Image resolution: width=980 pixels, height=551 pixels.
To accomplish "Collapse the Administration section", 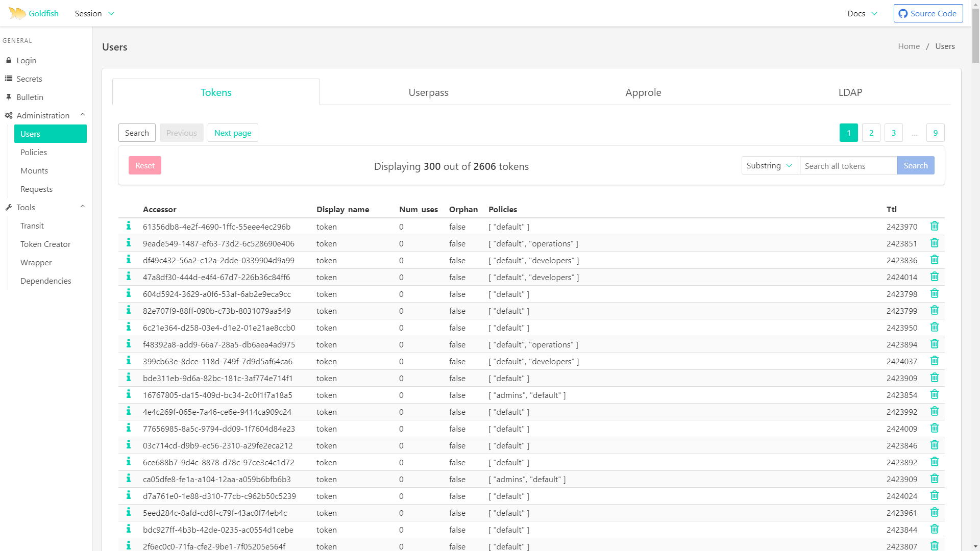I will click(82, 115).
